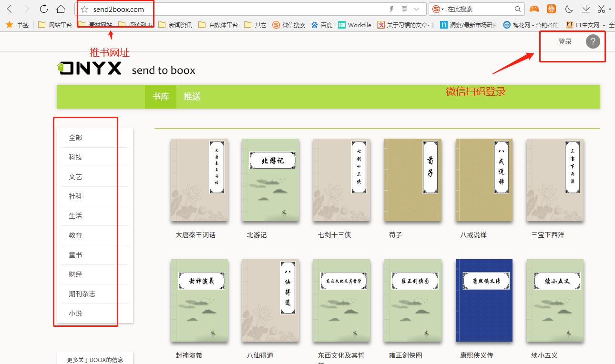Open the game controller toolbar icon

click(x=534, y=9)
